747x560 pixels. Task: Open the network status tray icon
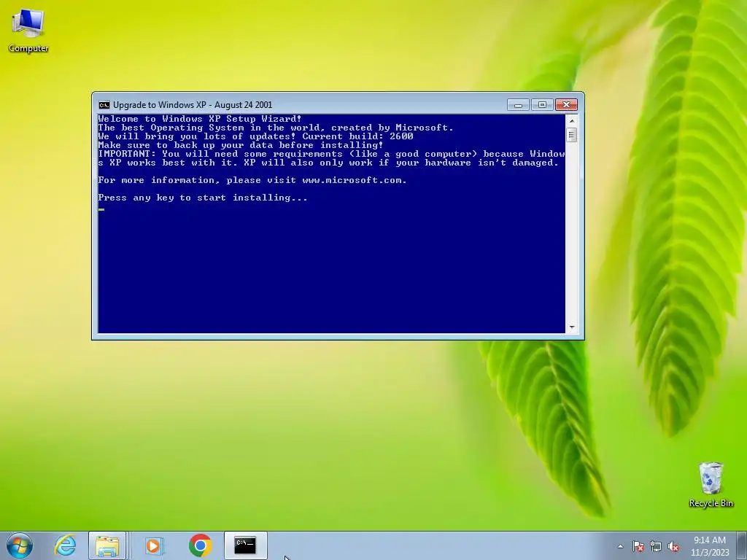coord(656,547)
